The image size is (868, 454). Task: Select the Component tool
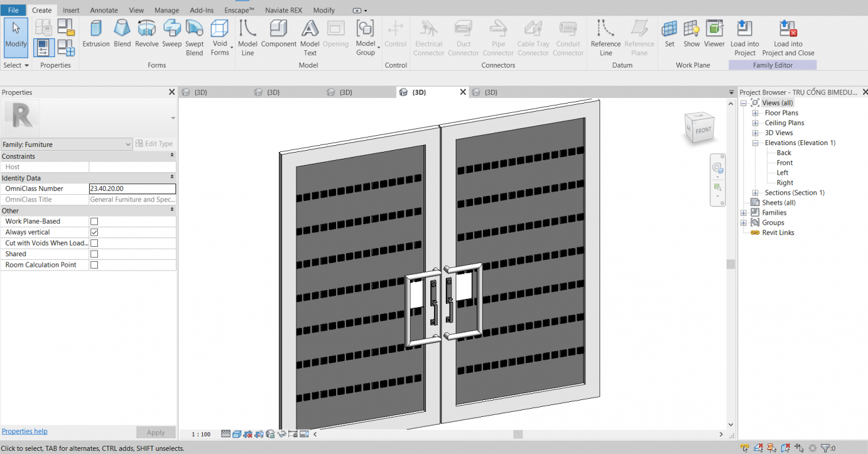click(x=278, y=35)
